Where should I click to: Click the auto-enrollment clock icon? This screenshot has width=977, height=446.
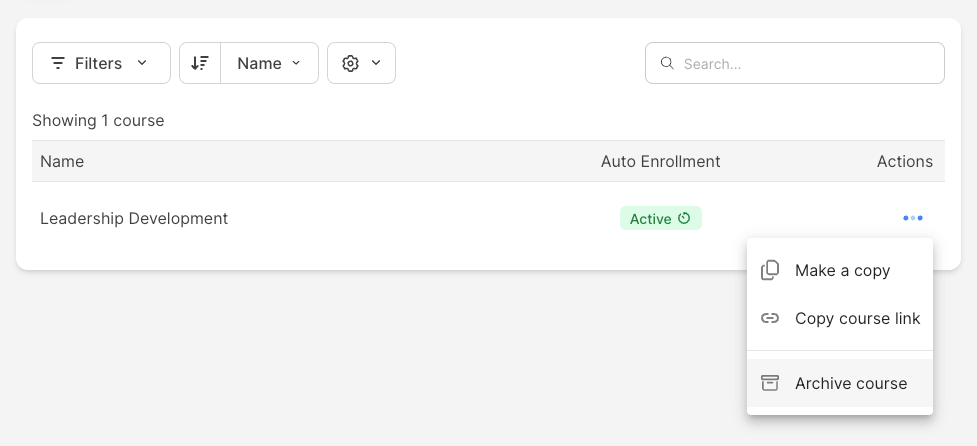point(684,218)
